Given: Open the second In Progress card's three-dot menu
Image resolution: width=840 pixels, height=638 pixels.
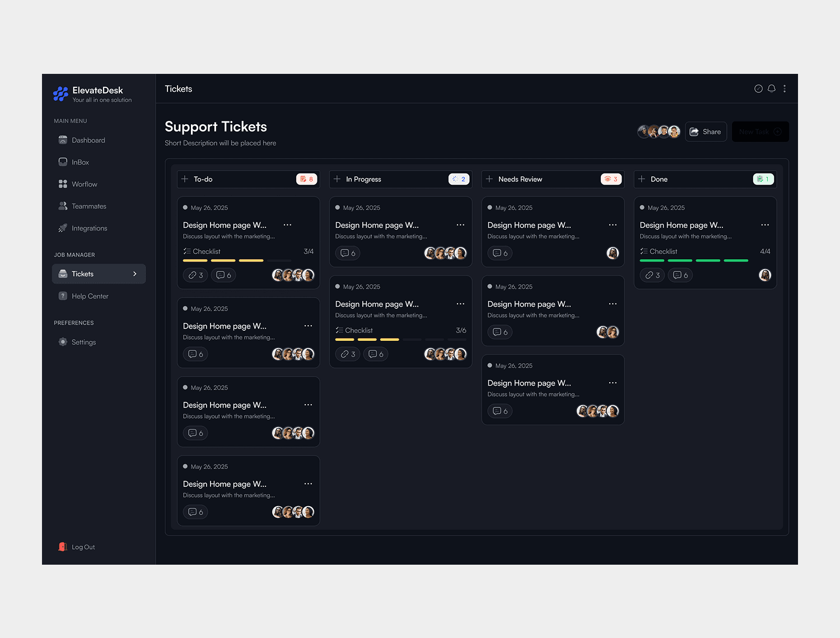Looking at the screenshot, I should coord(460,304).
